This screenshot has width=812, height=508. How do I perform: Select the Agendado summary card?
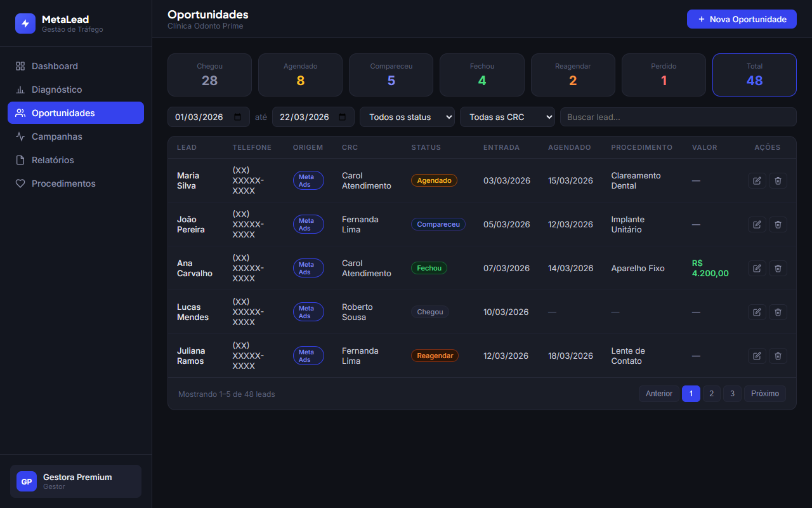(x=300, y=75)
